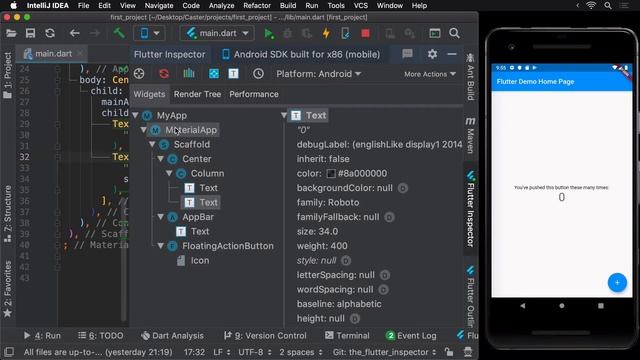
Task: Toggle Debug Paint grid icon
Action: (213, 74)
